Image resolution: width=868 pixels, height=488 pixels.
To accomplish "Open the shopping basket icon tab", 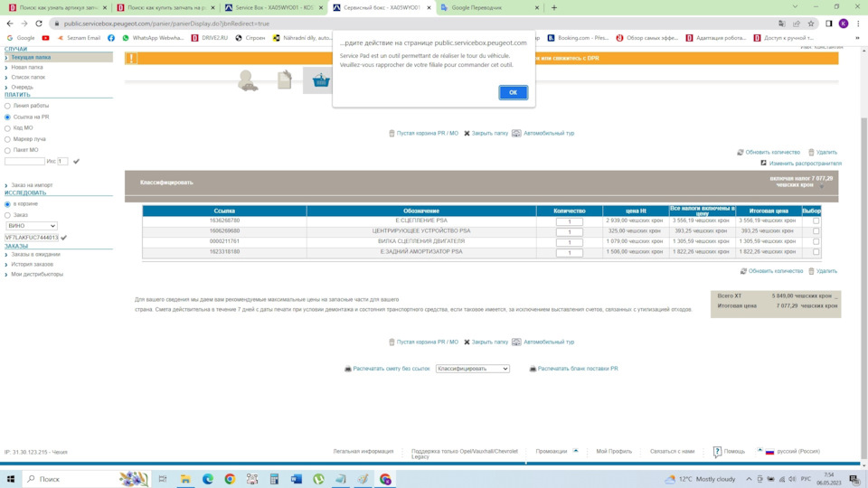I will coord(320,80).
